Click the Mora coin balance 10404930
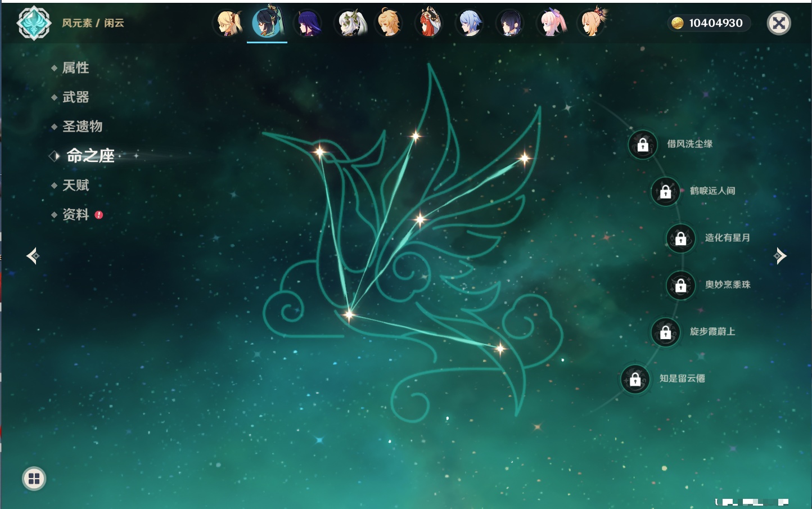The image size is (812, 509). click(709, 23)
